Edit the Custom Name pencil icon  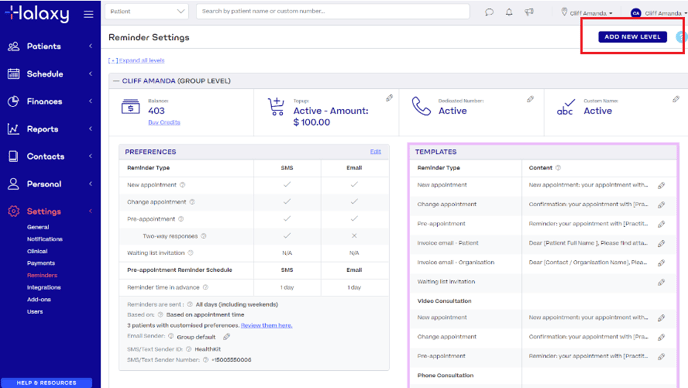676,99
